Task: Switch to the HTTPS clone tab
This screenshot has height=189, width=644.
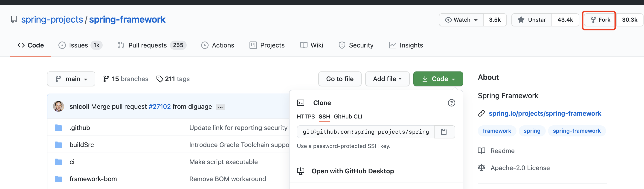Action: (305, 117)
